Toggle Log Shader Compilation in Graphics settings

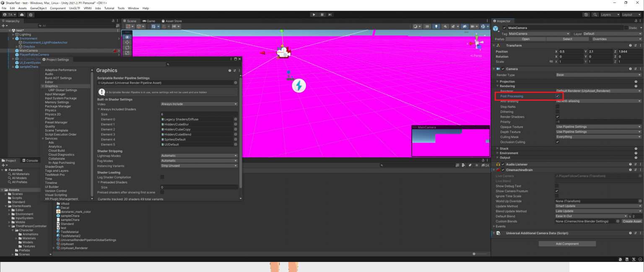(x=162, y=177)
